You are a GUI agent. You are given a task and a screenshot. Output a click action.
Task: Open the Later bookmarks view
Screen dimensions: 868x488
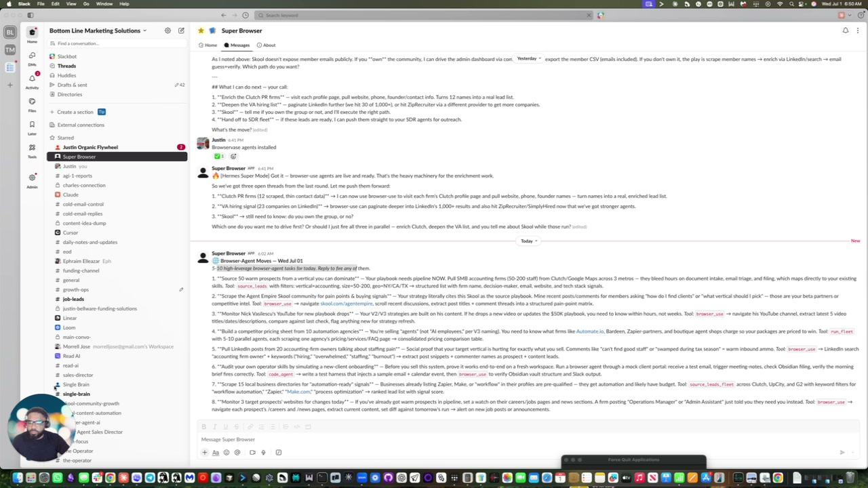(32, 127)
